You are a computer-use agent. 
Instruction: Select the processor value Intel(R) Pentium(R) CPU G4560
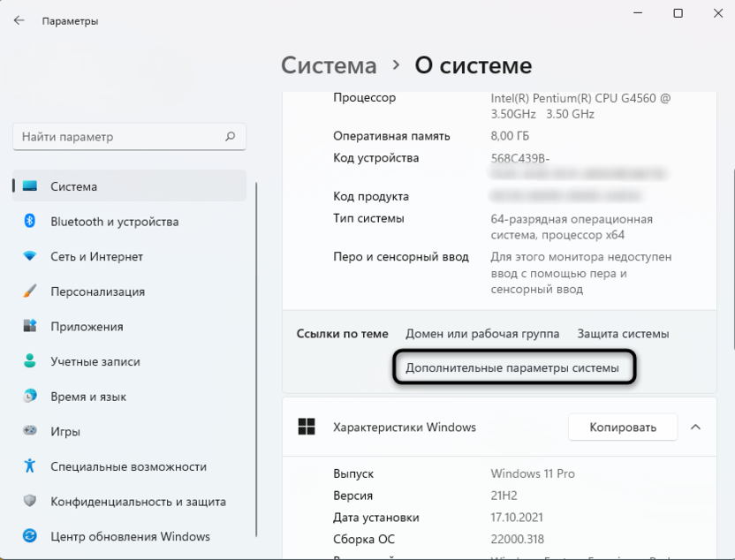pyautogui.click(x=580, y=106)
